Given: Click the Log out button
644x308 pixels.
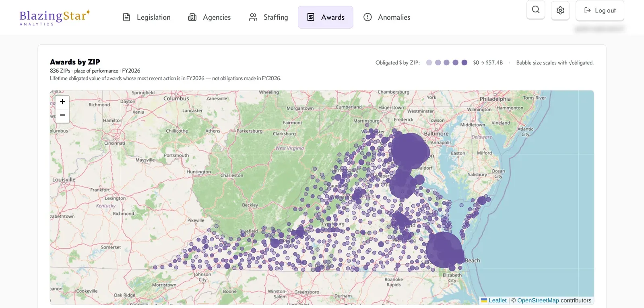Looking at the screenshot, I should click(600, 10).
